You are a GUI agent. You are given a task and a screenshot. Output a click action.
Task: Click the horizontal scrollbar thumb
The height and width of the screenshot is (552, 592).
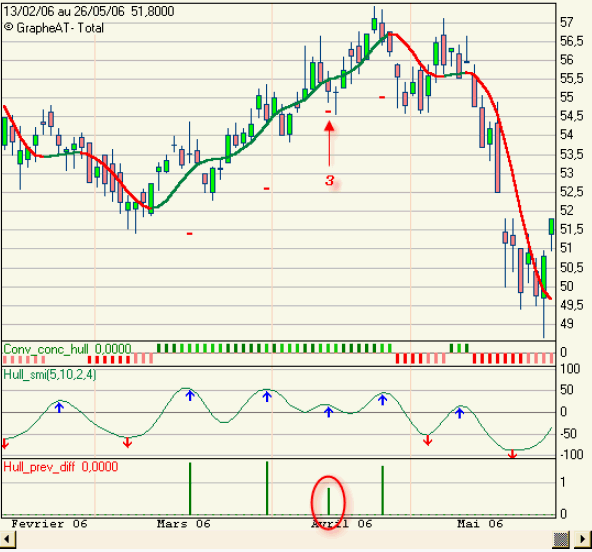click(x=562, y=539)
